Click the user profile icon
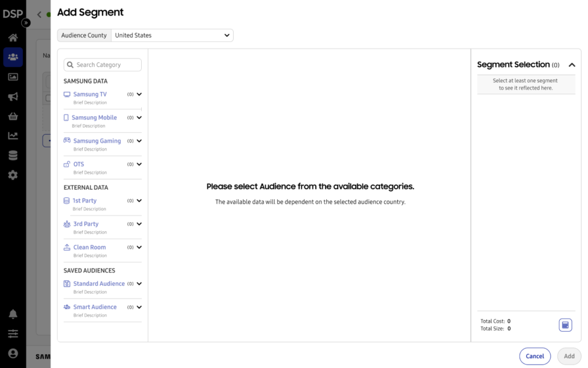588x368 pixels. [13, 353]
